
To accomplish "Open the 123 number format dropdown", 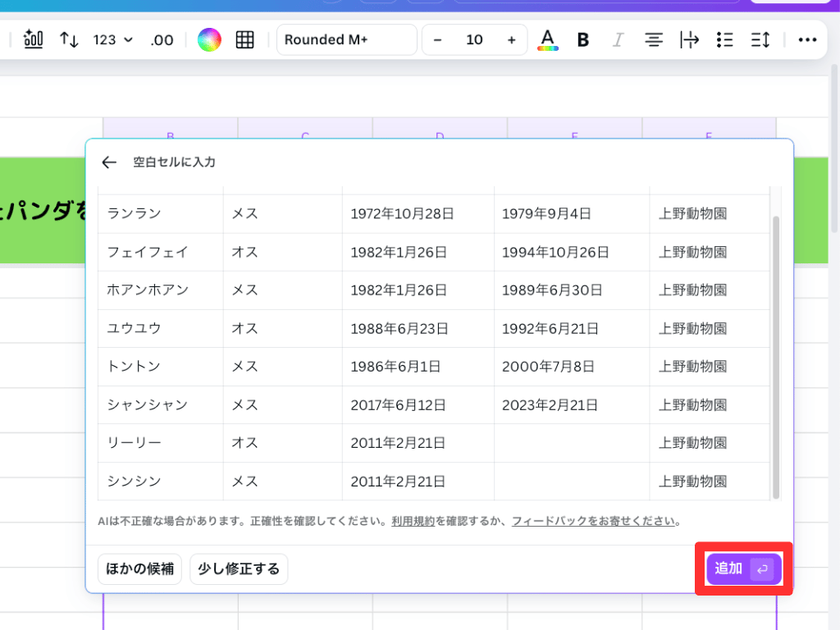I will tap(112, 39).
